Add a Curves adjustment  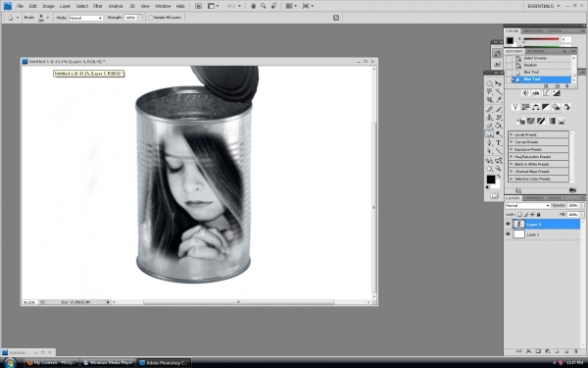[546, 93]
